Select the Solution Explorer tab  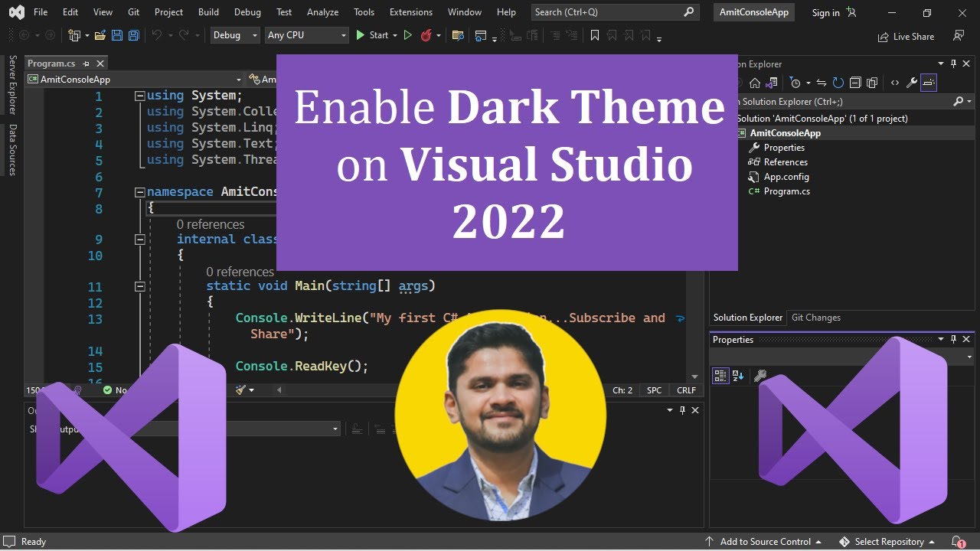(x=748, y=318)
